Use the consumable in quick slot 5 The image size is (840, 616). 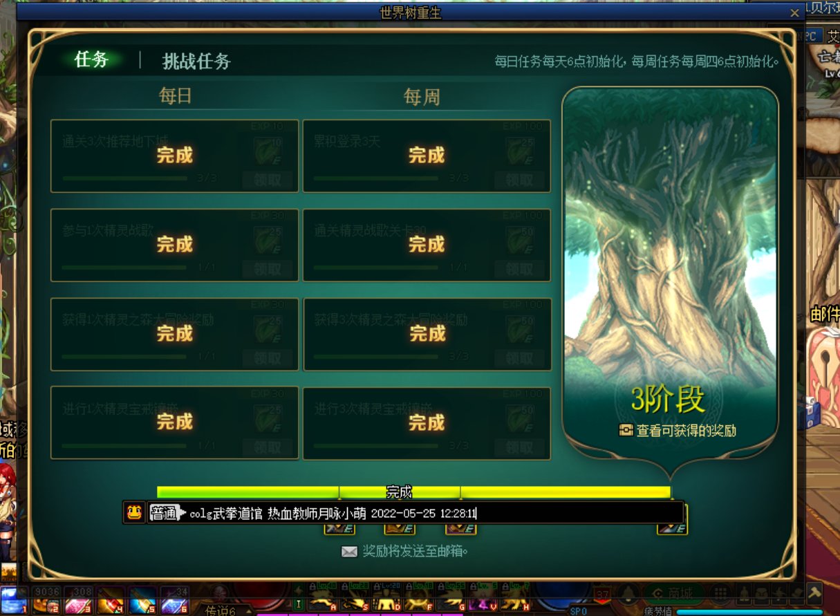pos(142,600)
